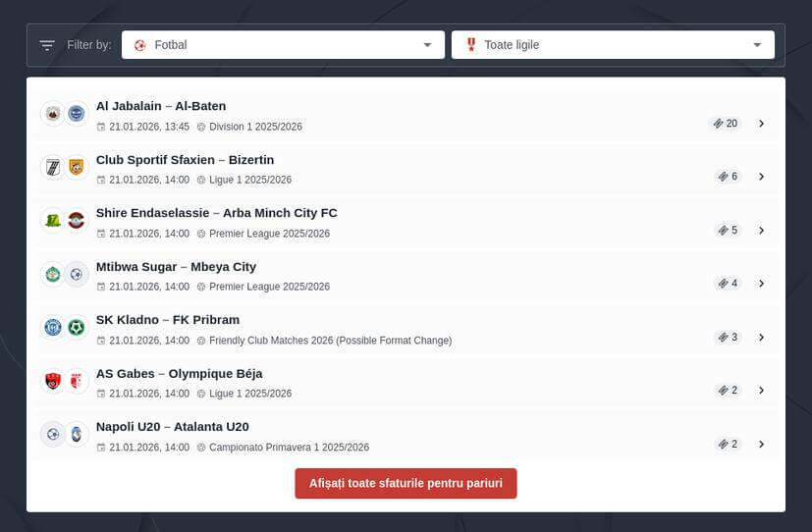Click the FK Pribram team crest
Viewport: 812px width, 532px height.
(x=77, y=327)
